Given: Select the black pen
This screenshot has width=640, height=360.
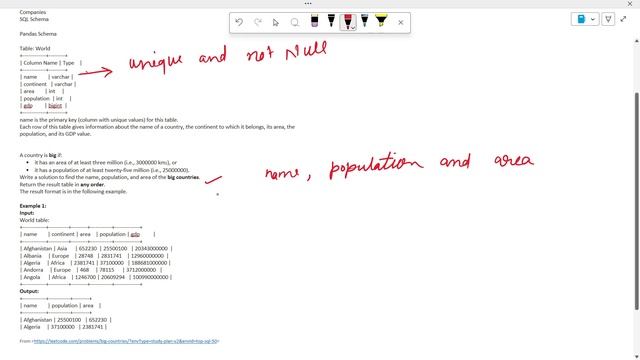Looking at the screenshot, I should [x=331, y=21].
